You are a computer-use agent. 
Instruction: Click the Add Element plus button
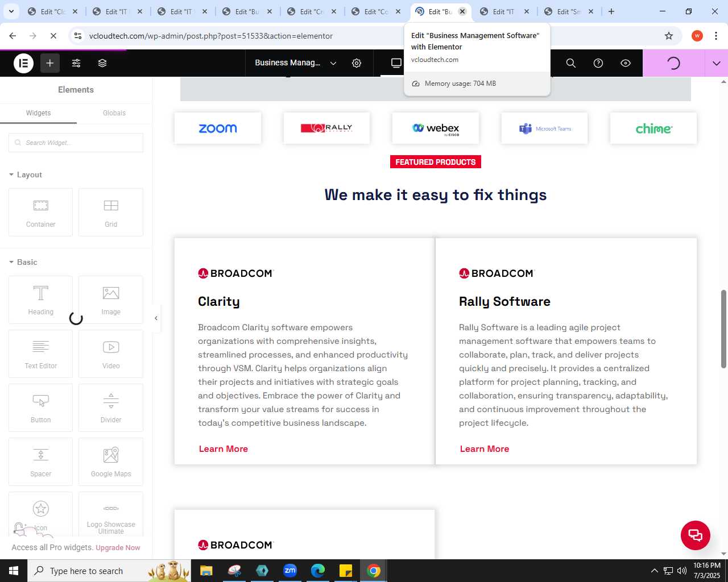(50, 63)
